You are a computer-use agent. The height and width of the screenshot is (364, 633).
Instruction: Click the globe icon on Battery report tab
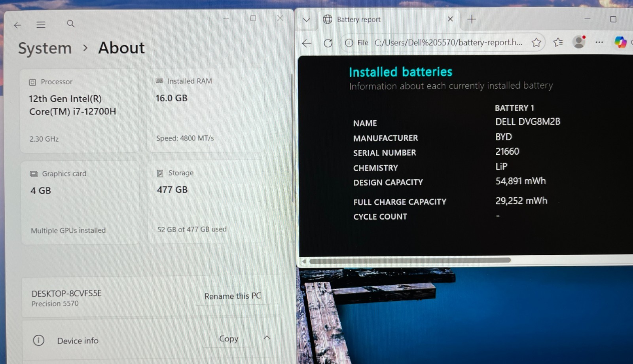point(328,19)
